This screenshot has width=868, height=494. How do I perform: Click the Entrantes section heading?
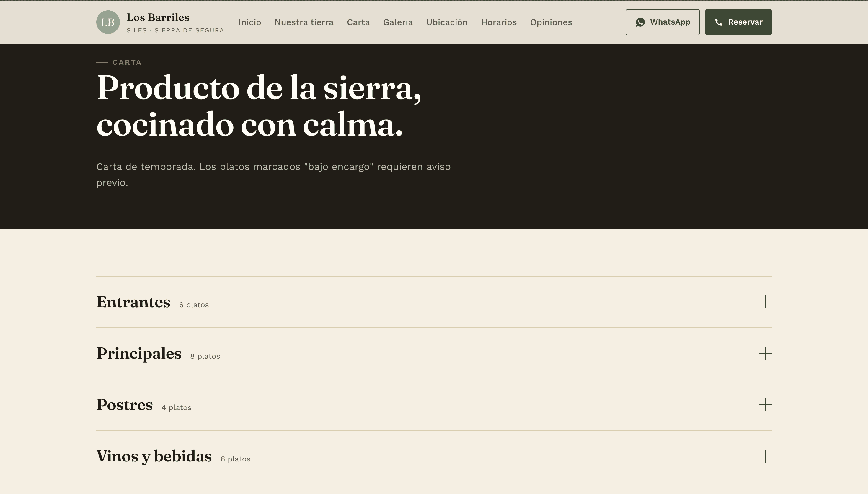click(x=133, y=302)
